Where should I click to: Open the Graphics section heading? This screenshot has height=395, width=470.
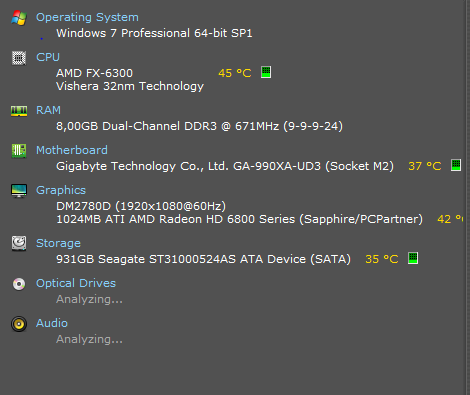[x=61, y=190]
